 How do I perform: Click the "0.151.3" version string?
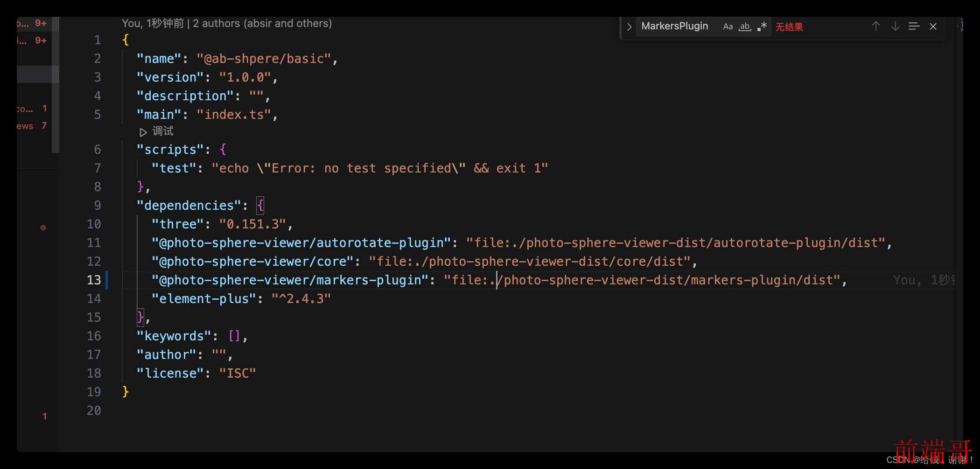[252, 224]
